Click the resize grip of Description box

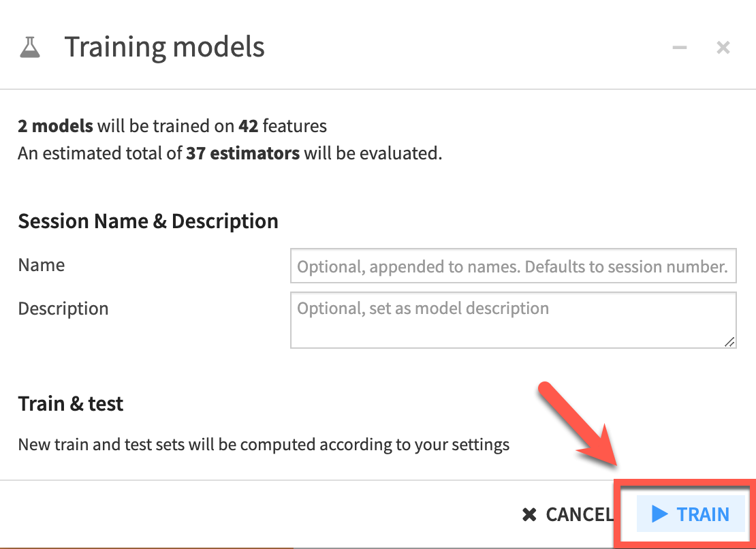729,342
